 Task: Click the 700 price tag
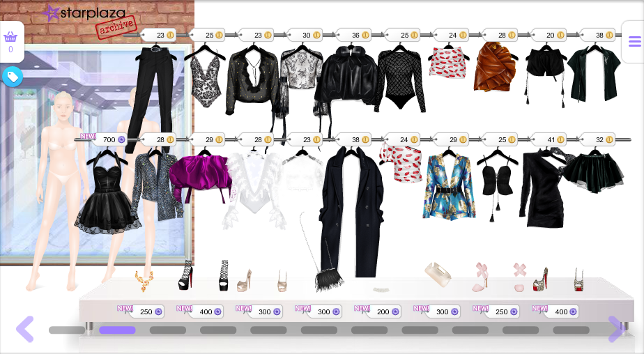point(111,139)
